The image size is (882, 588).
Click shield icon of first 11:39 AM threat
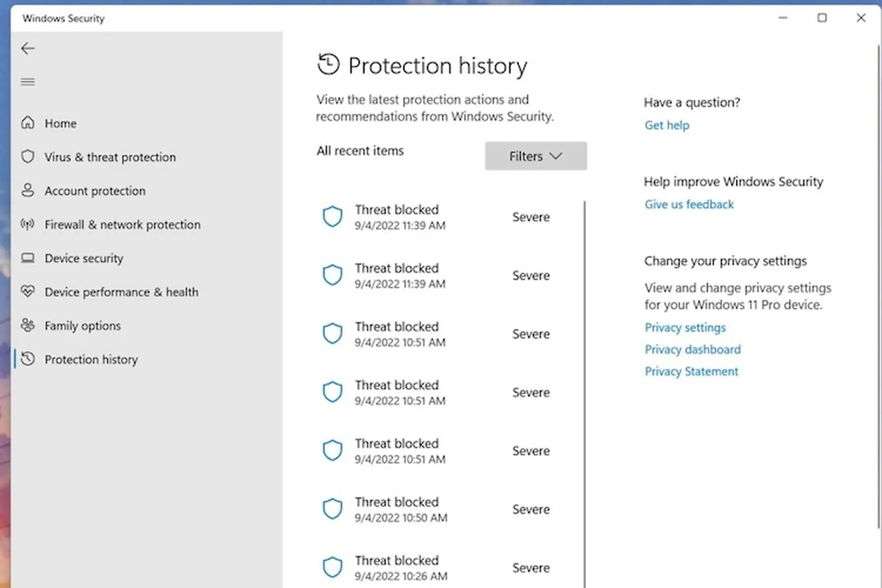[332, 216]
